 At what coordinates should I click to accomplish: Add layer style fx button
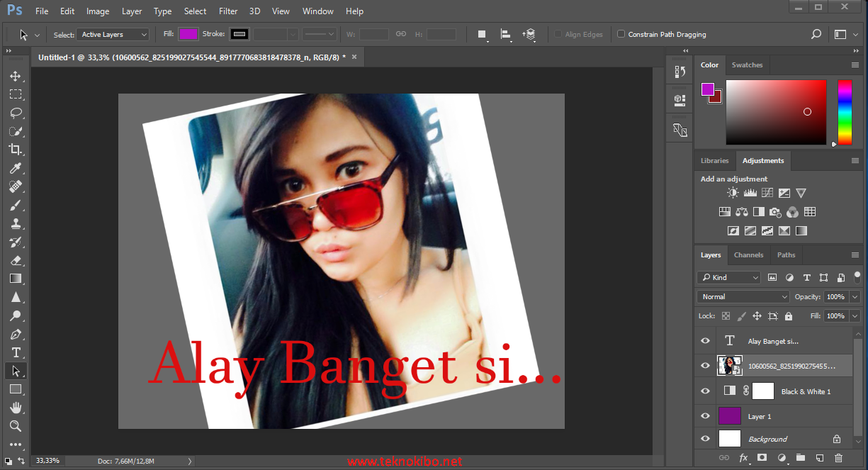coord(744,458)
